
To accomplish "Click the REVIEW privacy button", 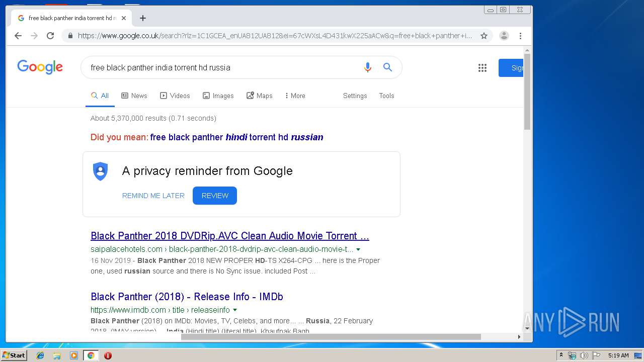I will [x=215, y=196].
